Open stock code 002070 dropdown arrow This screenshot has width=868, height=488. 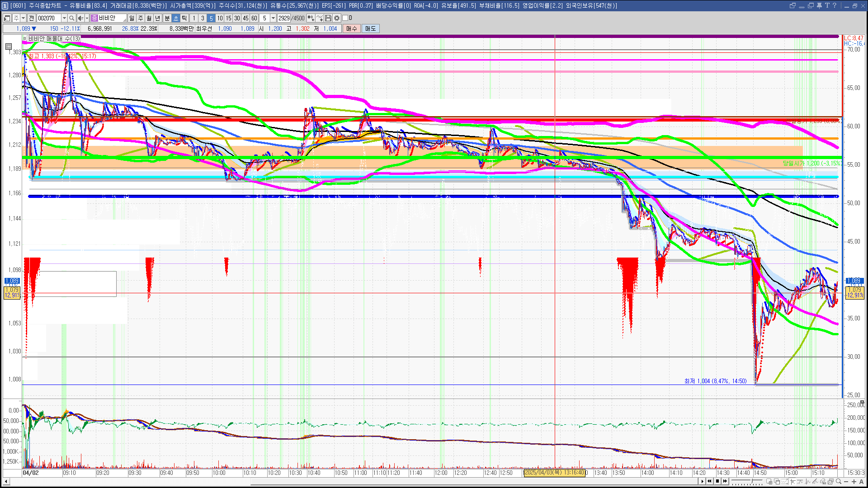tap(64, 18)
